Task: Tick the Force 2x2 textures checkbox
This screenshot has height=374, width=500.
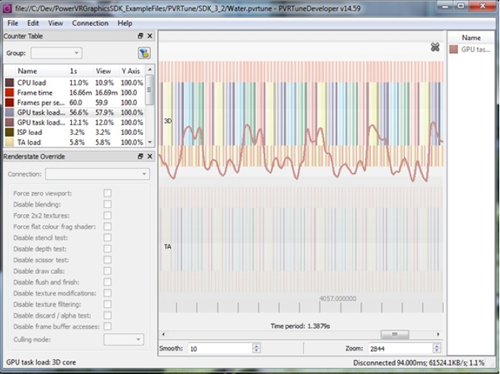Action: coord(107,215)
